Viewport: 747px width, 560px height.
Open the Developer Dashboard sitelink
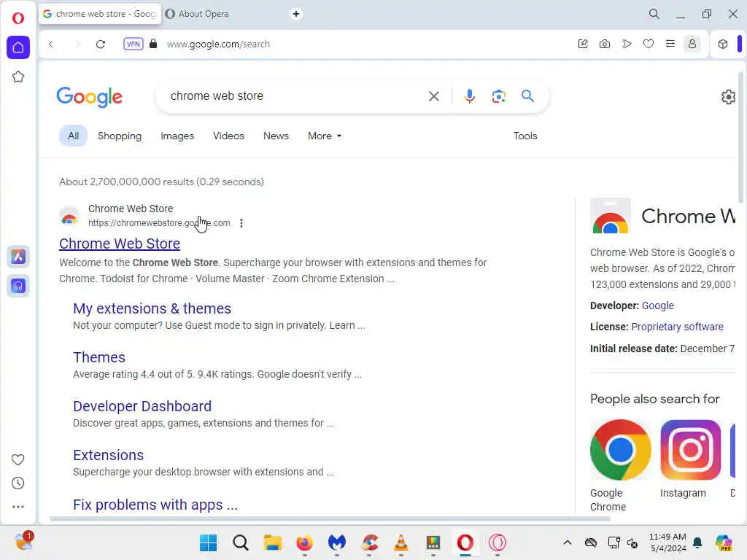pos(142,406)
